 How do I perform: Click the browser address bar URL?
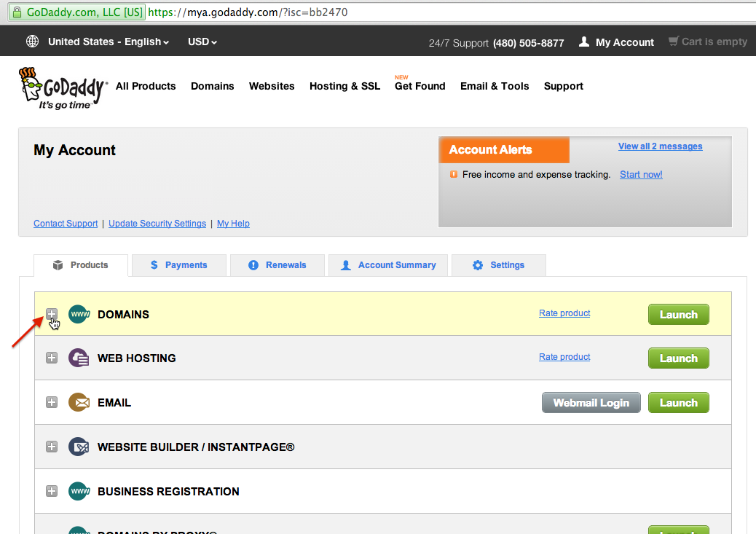248,12
